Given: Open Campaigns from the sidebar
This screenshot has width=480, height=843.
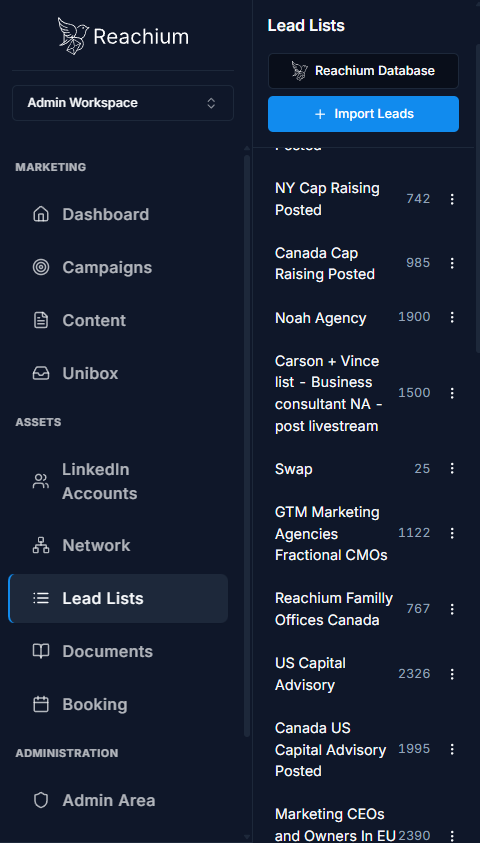Looking at the screenshot, I should (118, 267).
